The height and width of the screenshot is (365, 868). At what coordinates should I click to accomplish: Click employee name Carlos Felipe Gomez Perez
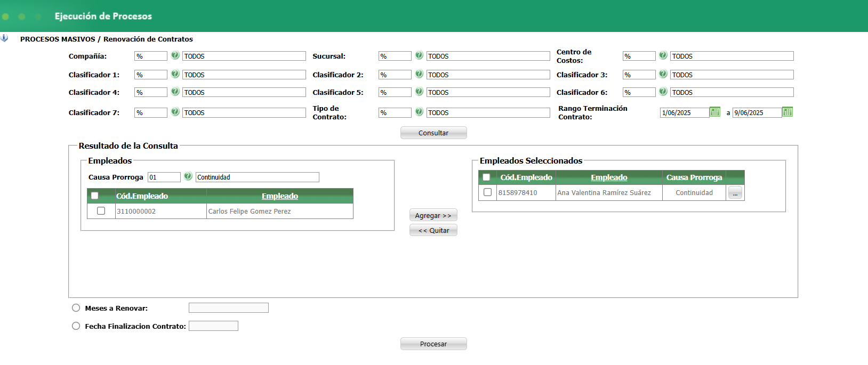point(250,212)
